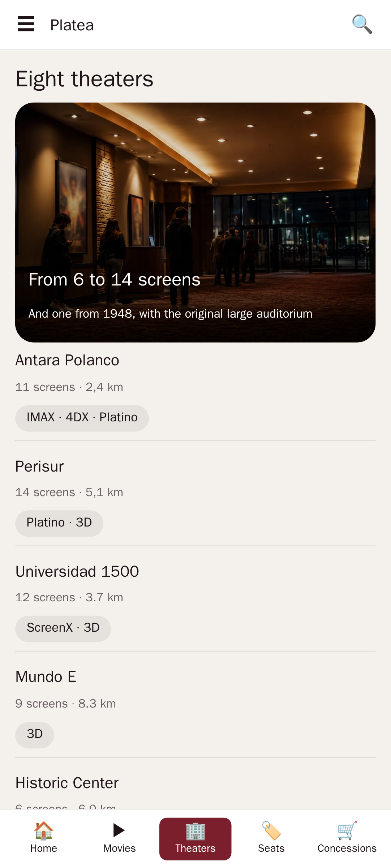Screen dimensions: 391x868
Task: Tap the ScreenX · 3D chip
Action: pyautogui.click(x=63, y=628)
